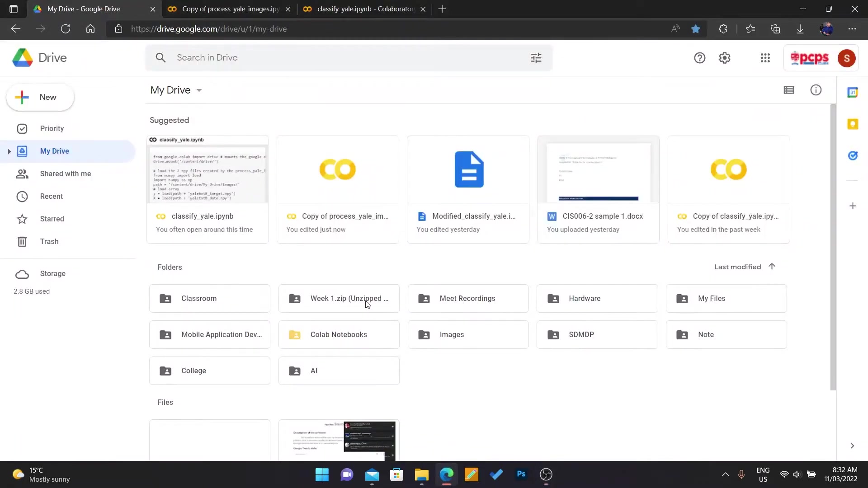Go to browser home page
868x488 pixels.
(x=90, y=29)
